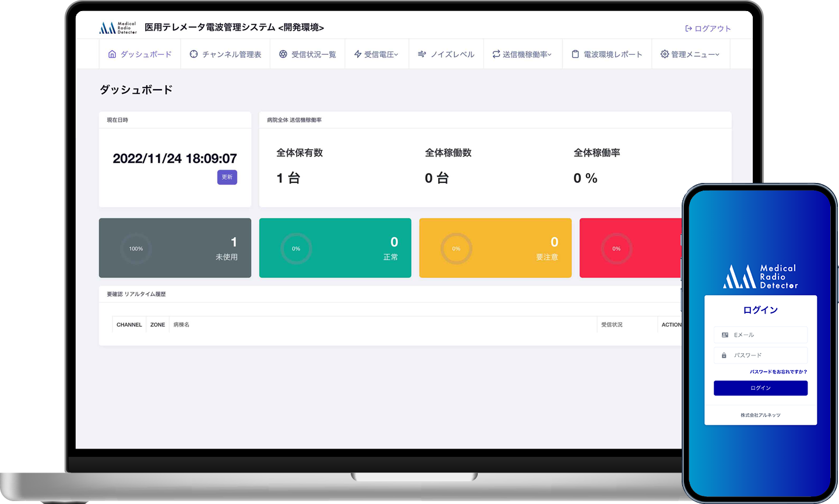Click the dashboard home icon
839x504 pixels.
tap(112, 54)
